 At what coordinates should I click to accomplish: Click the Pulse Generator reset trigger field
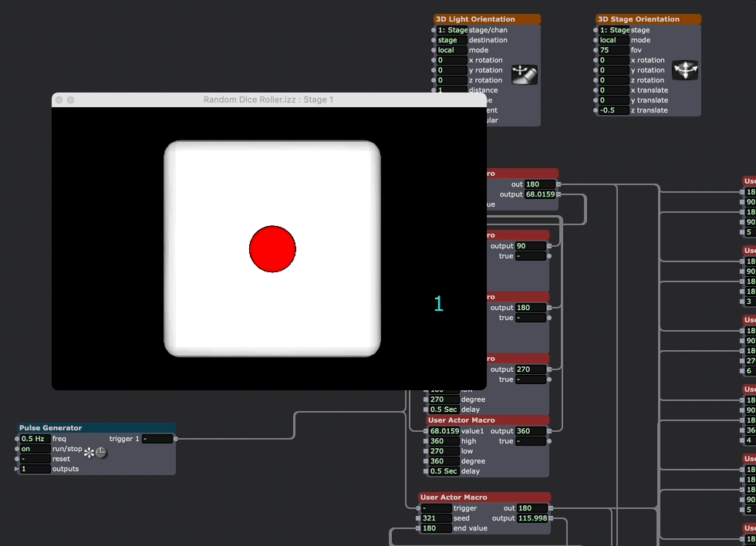[35, 459]
